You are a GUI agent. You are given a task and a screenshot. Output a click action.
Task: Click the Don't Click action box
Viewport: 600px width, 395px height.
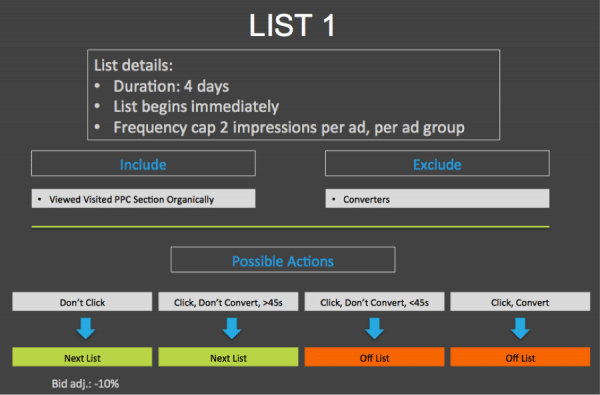(x=82, y=302)
